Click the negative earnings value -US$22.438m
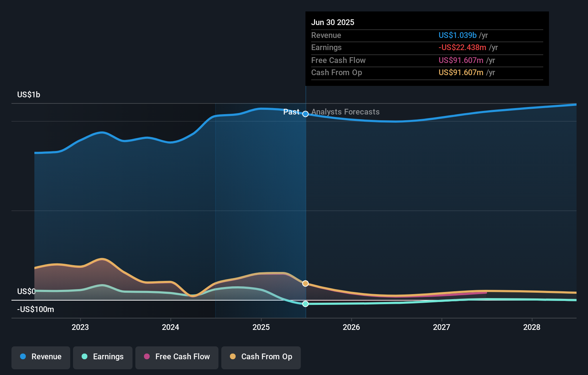 coord(462,48)
